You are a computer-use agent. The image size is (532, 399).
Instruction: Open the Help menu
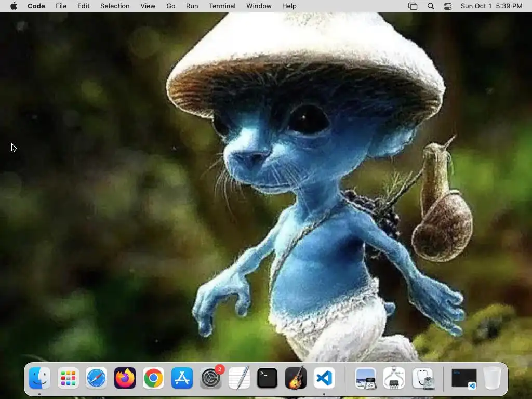point(289,6)
